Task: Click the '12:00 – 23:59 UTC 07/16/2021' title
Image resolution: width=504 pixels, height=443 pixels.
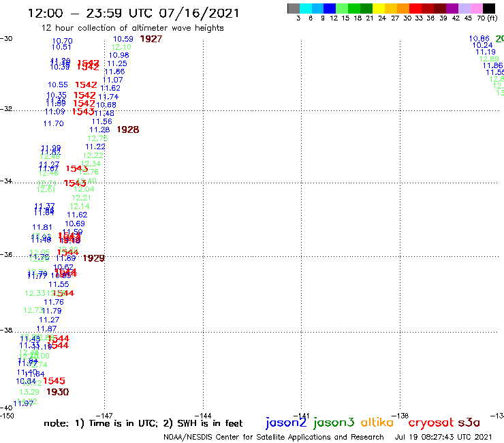Action: click(x=133, y=14)
